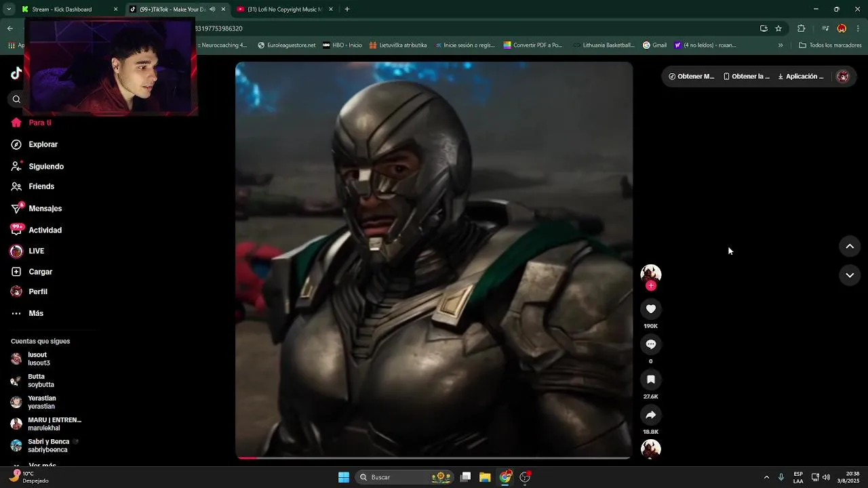Screen dimensions: 868x488
Task: Click Obtener la ... button
Action: [747, 77]
